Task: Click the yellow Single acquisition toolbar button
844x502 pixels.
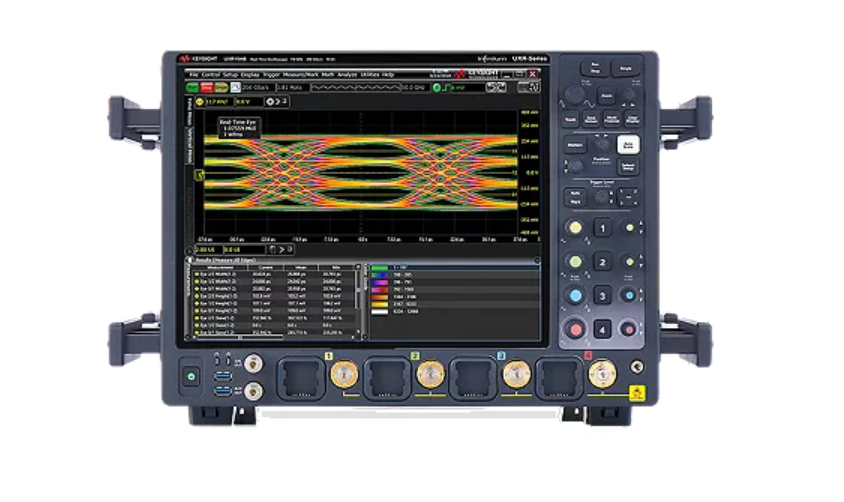Action: tap(221, 87)
